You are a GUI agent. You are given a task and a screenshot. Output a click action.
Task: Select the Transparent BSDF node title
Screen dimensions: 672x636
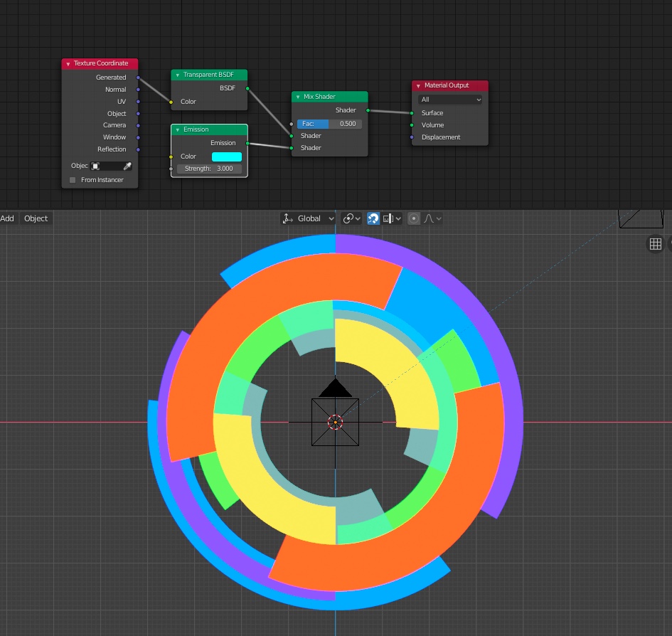click(x=208, y=75)
